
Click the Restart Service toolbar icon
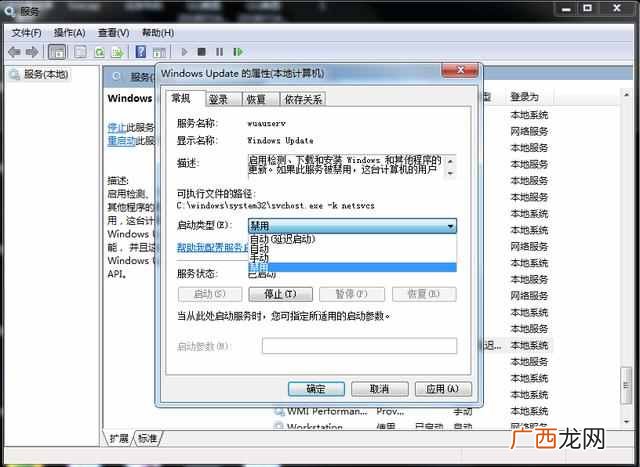point(238,52)
